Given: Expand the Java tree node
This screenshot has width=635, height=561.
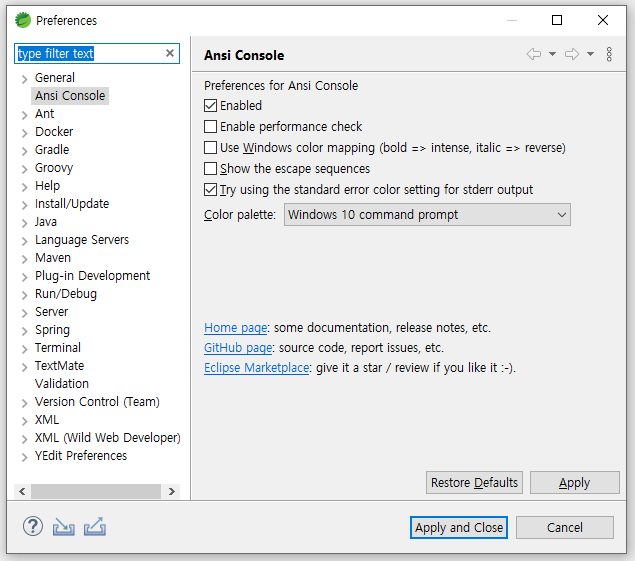Looking at the screenshot, I should click(x=25, y=223).
